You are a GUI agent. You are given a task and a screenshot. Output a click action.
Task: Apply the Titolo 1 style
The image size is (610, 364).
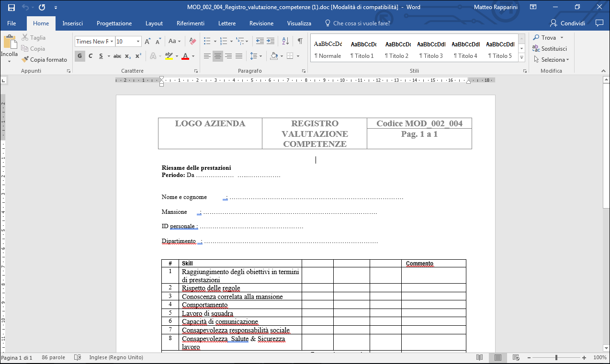point(362,49)
